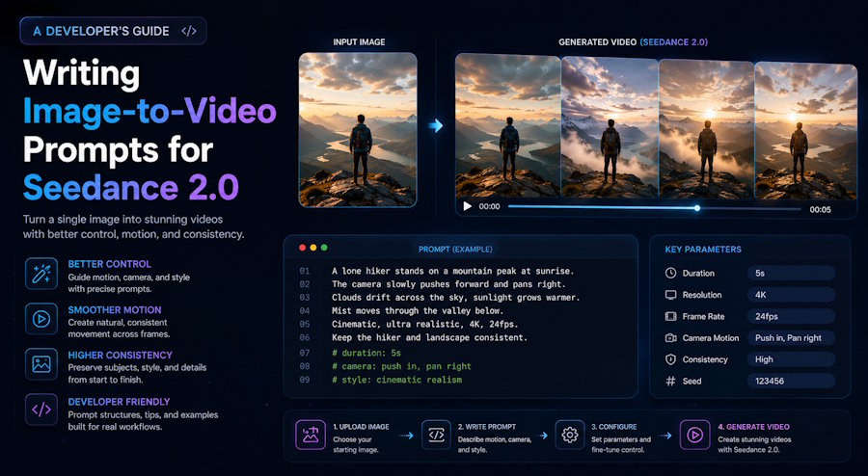The width and height of the screenshot is (868, 476).
Task: Click the Seed value field 123456
Action: (791, 381)
